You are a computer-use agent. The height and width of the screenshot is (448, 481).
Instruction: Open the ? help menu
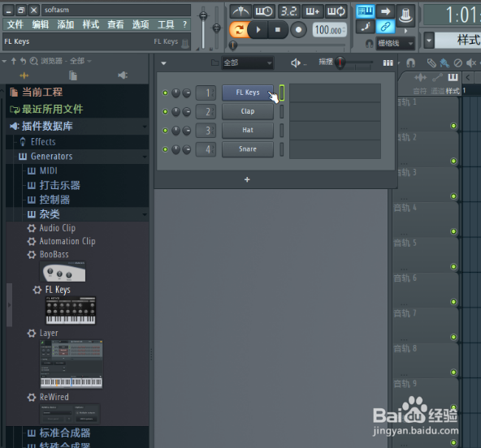pyautogui.click(x=184, y=24)
